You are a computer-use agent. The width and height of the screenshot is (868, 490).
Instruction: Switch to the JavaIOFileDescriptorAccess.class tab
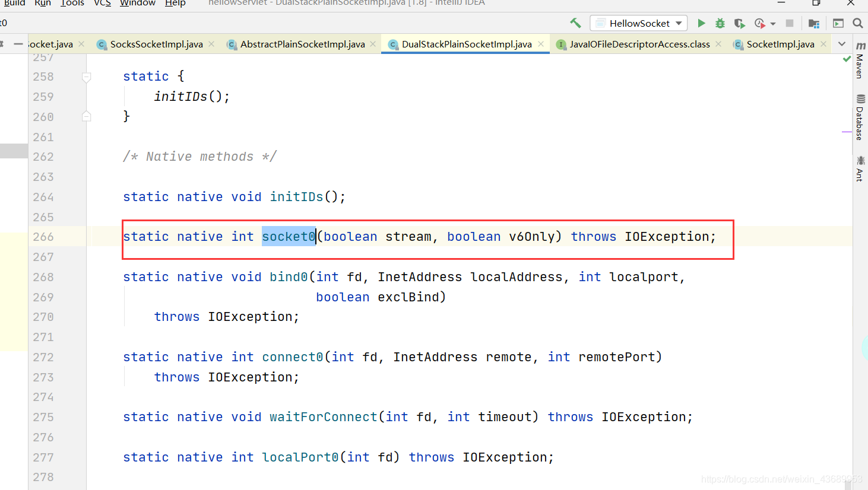[639, 44]
